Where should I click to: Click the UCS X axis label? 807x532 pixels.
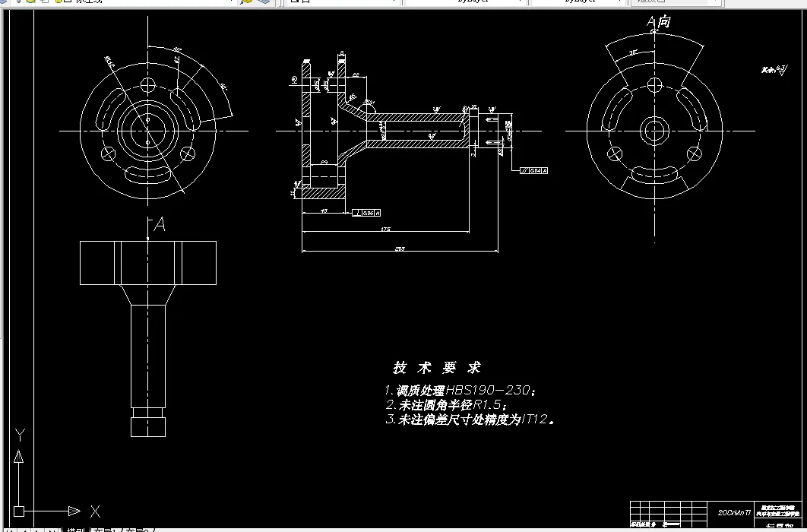click(x=95, y=511)
